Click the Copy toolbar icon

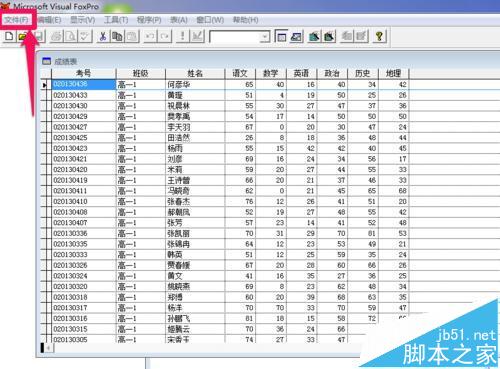click(x=117, y=36)
